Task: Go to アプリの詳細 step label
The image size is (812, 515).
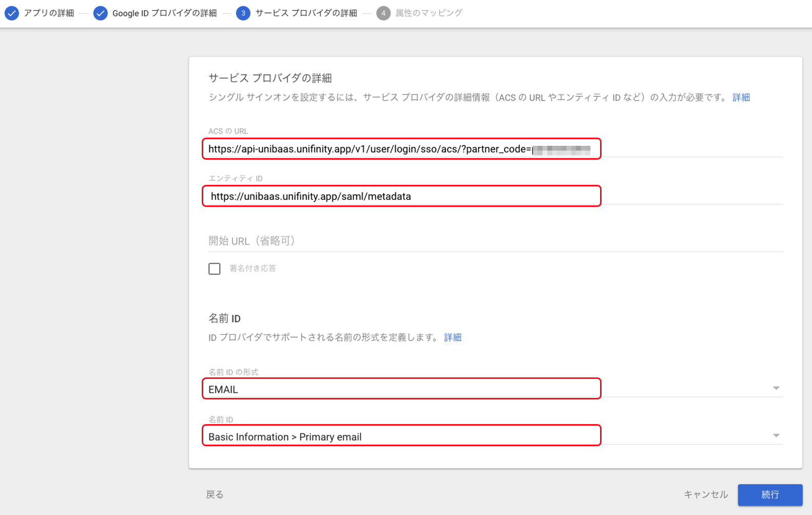Action: point(49,13)
